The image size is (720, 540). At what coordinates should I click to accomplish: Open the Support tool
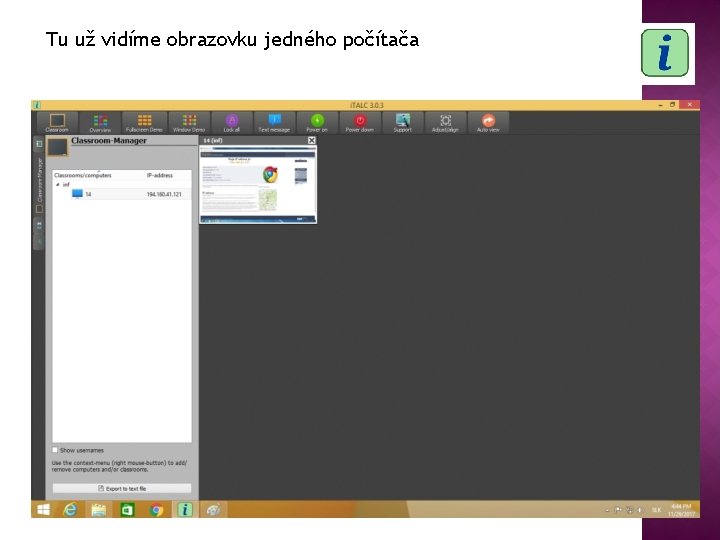click(x=402, y=123)
